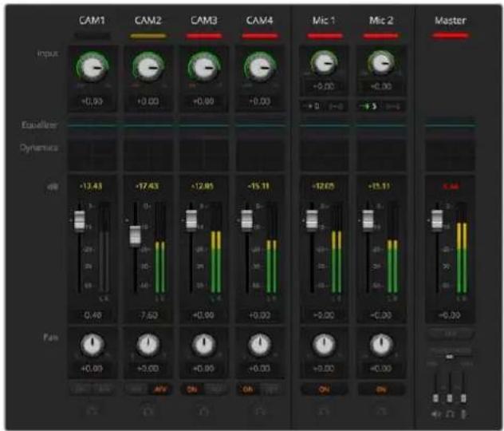Open the Master equalizer strip
The width and height of the screenshot is (504, 431).
[x=450, y=125]
